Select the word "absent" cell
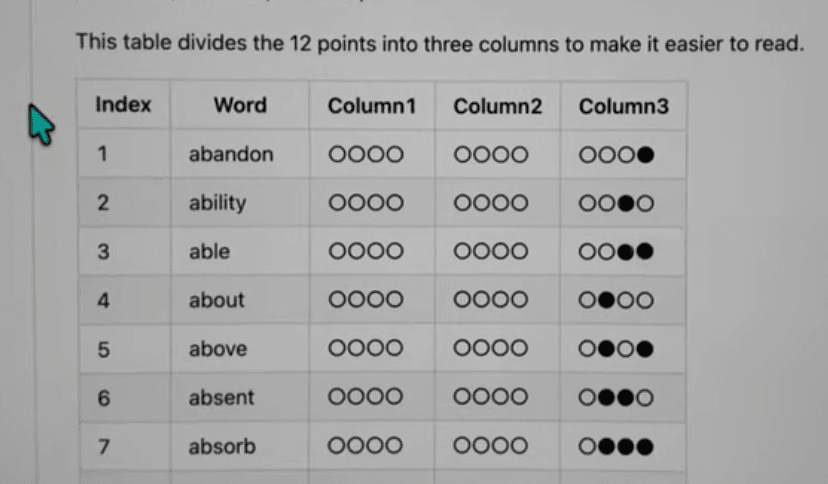Screen dimensions: 828x484 [x=221, y=397]
